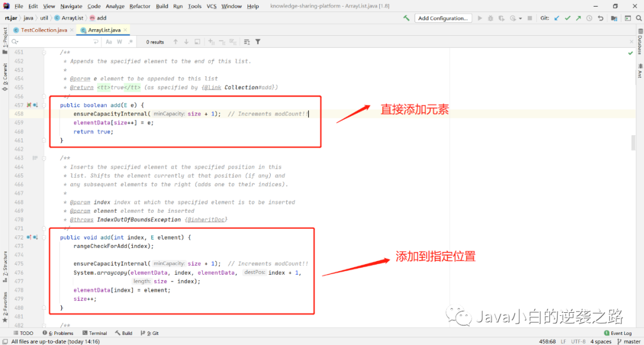Open master branch popup in status bar
Viewport: 644px width, 345px height.
pos(628,341)
